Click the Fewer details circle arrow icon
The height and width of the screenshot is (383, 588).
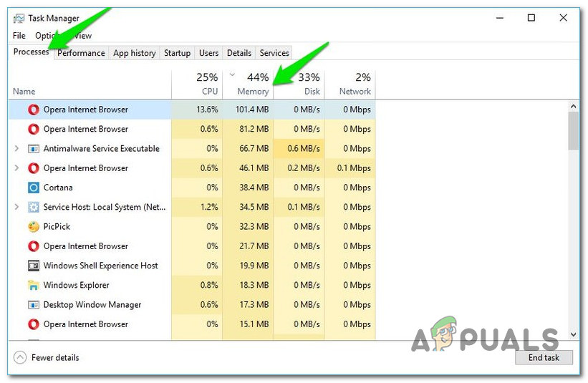pyautogui.click(x=20, y=357)
